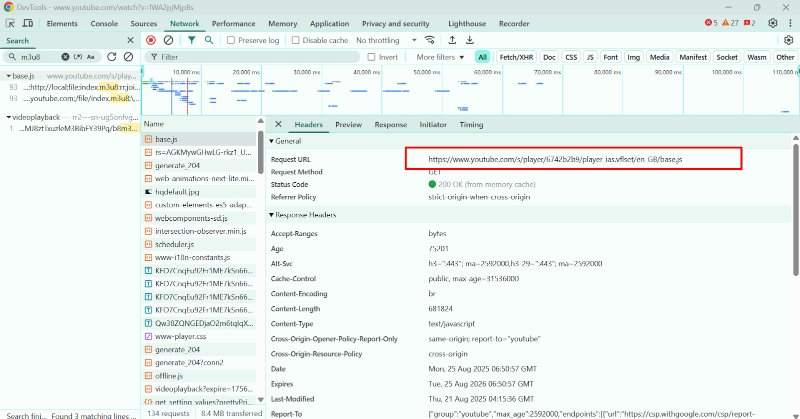Import HAR file with upload icon
Viewport: 800px width, 419px height.
(452, 40)
